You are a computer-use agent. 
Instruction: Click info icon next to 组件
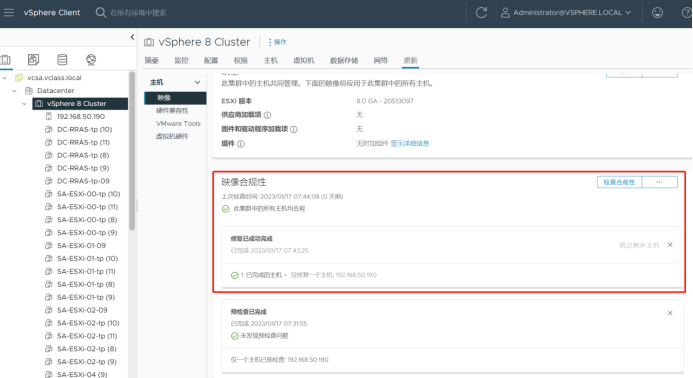pyautogui.click(x=241, y=144)
